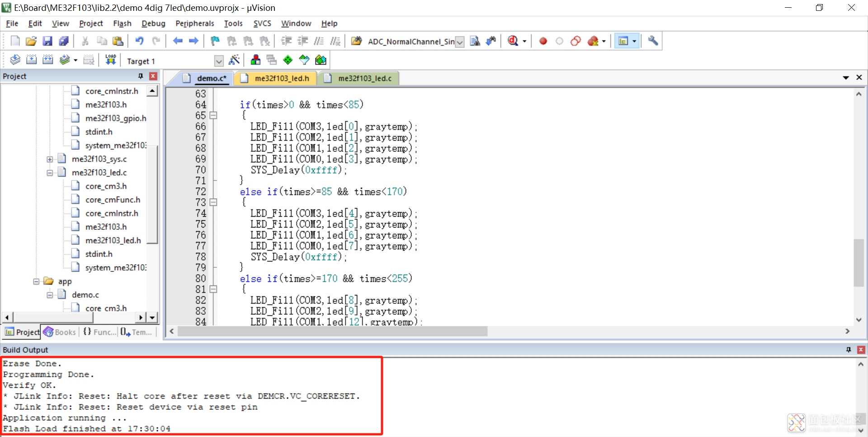Save the current file using the Save icon
868x437 pixels.
(47, 41)
